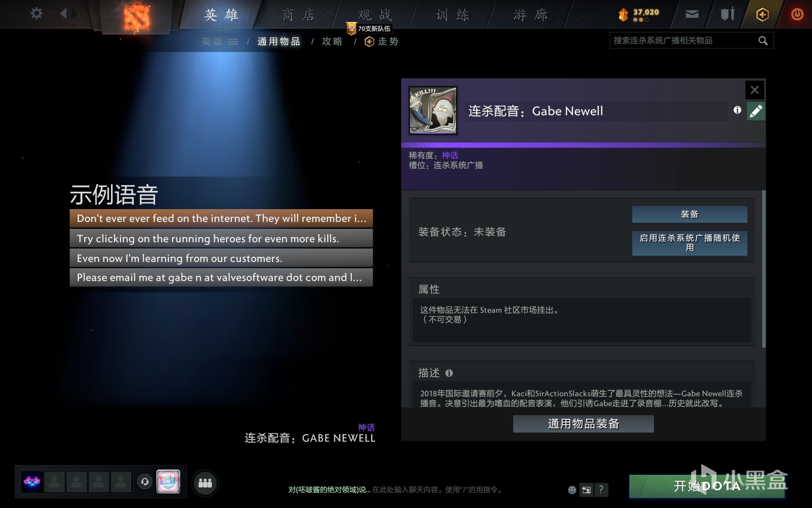Close the item details panel

[755, 90]
